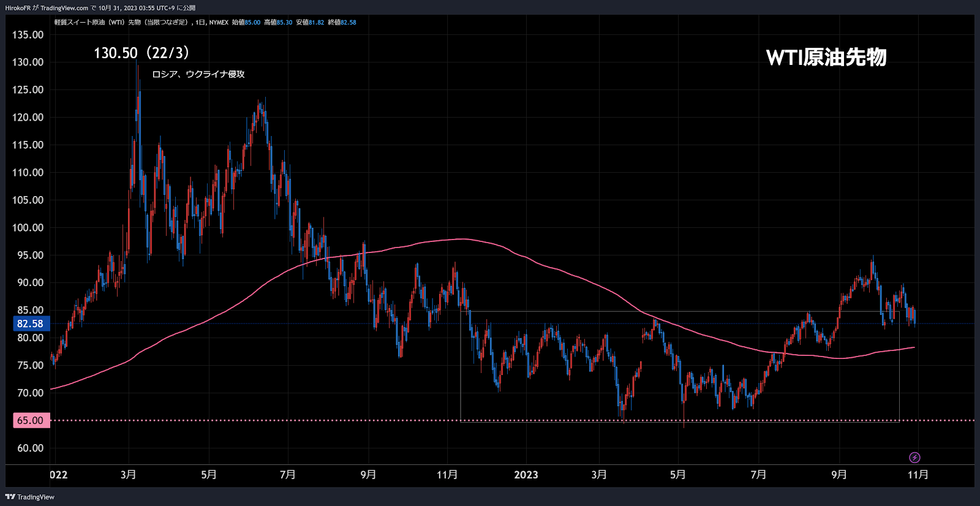Click the rightmost 9月 time axis label
Viewport: 980px width, 506px height.
point(839,475)
